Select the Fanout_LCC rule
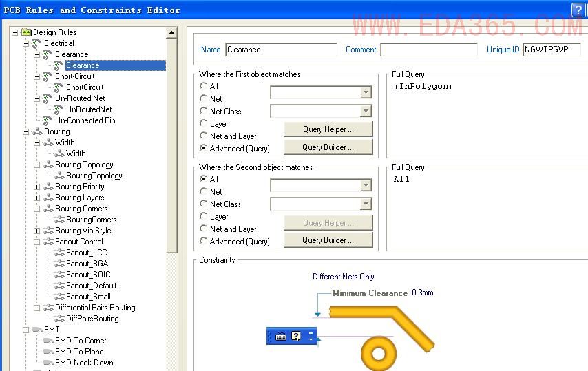 coord(86,253)
